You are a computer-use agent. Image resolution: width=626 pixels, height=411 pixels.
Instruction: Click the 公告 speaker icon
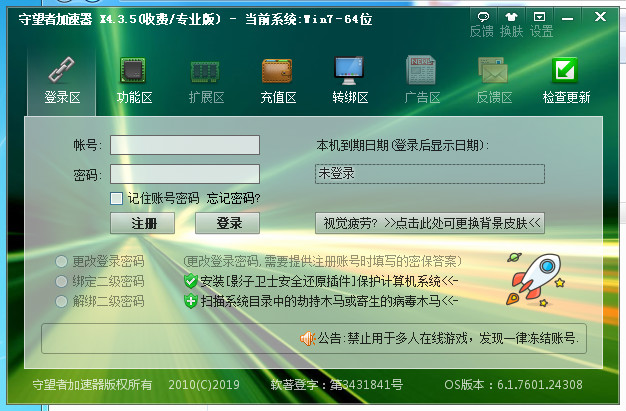pyautogui.click(x=307, y=339)
